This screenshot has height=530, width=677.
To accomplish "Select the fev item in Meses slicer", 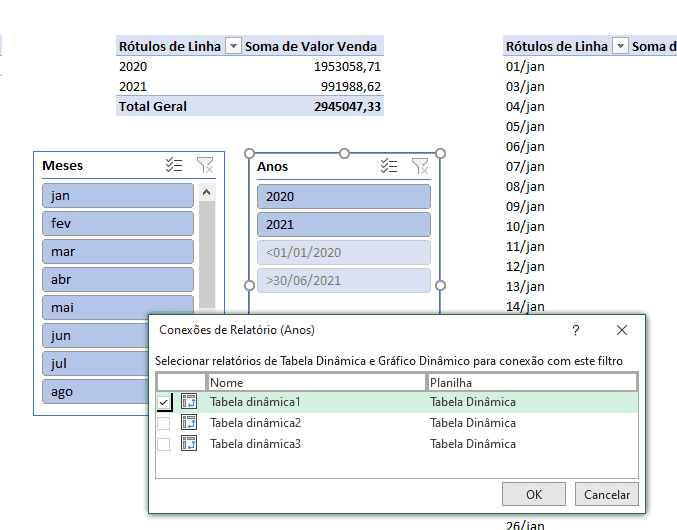I will point(117,224).
